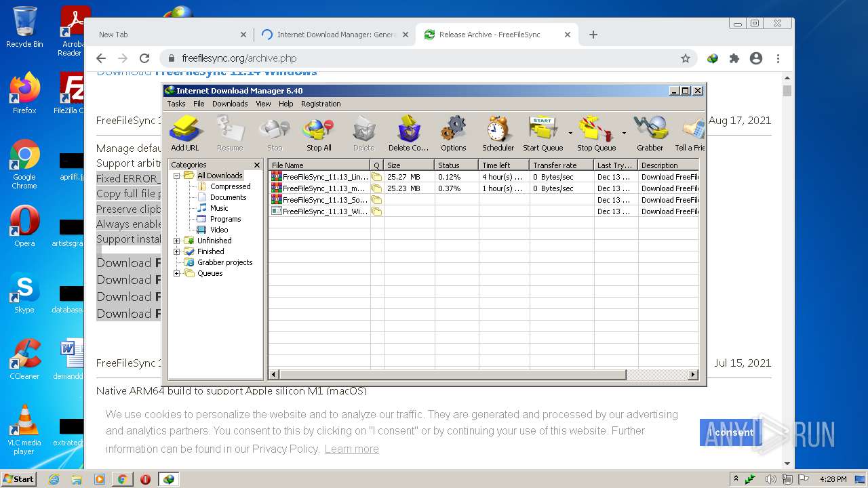Viewport: 868px width, 488px height.
Task: Open Chrome extensions puzzle icon
Action: (x=734, y=58)
